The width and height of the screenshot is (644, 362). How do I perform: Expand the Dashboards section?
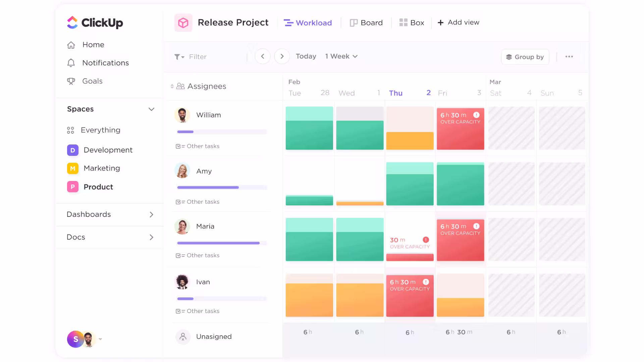click(151, 215)
